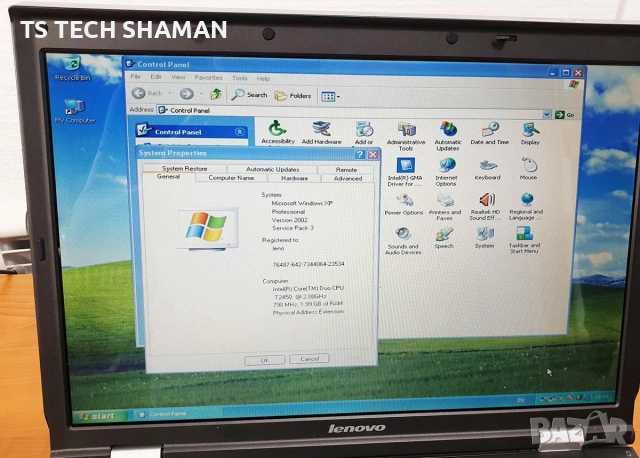
Task: Click the Start button
Action: (98, 416)
